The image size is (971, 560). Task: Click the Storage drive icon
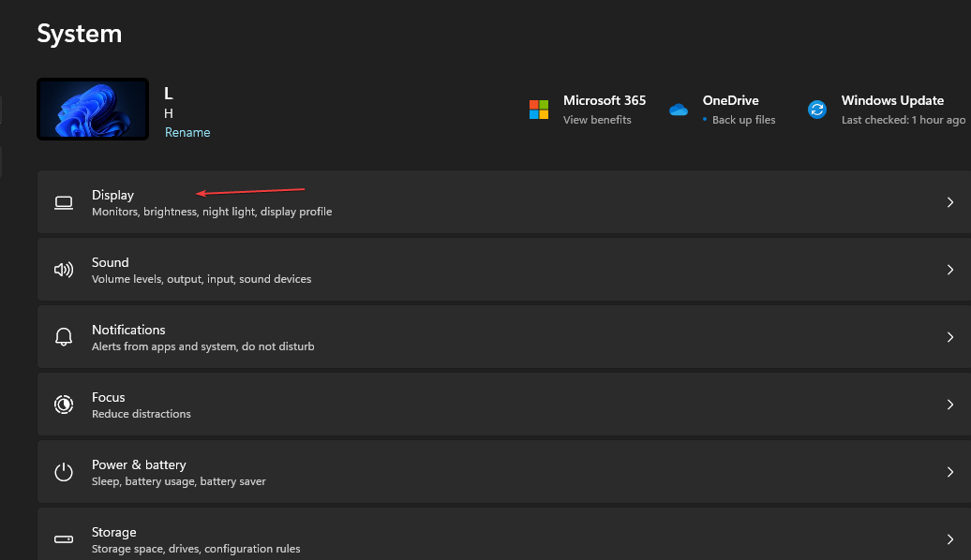[x=64, y=539]
